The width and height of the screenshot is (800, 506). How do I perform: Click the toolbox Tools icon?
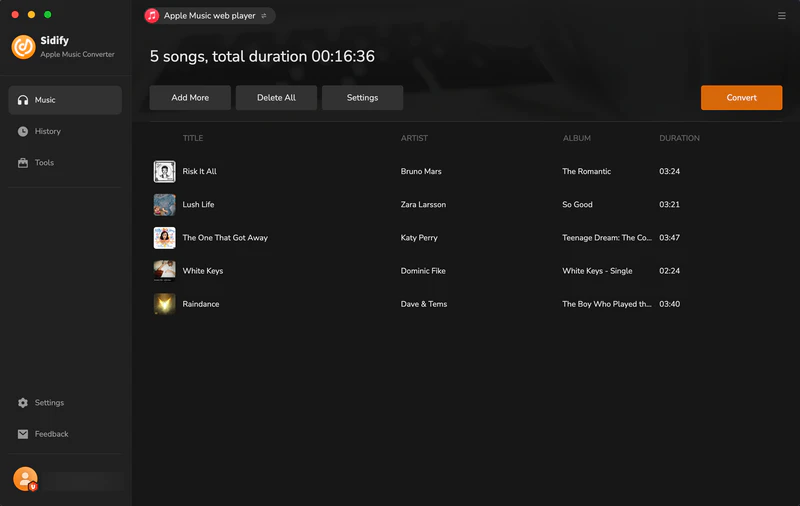pos(23,163)
